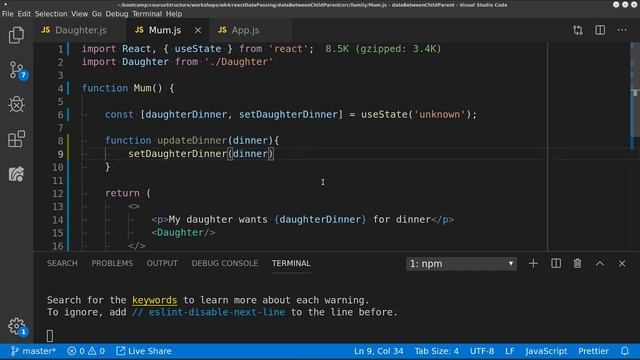Close the Mum.js tab

click(198, 30)
